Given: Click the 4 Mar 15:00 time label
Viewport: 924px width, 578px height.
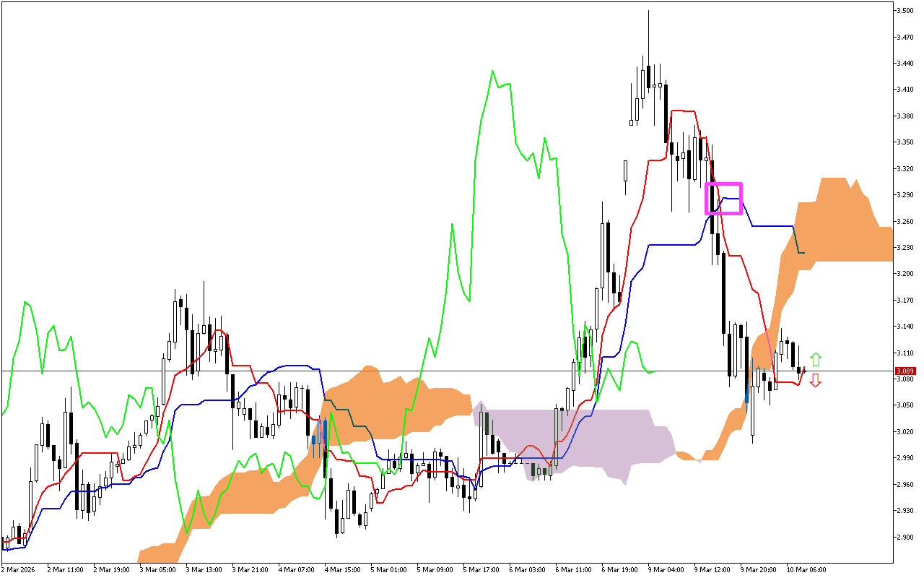Looking at the screenshot, I should [x=344, y=569].
